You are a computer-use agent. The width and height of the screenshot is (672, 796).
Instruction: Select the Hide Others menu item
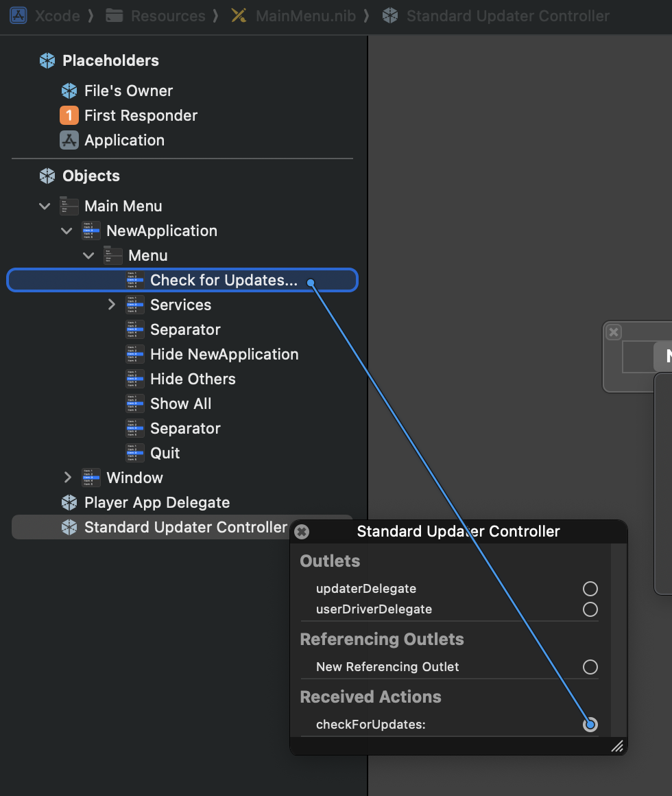click(x=193, y=379)
